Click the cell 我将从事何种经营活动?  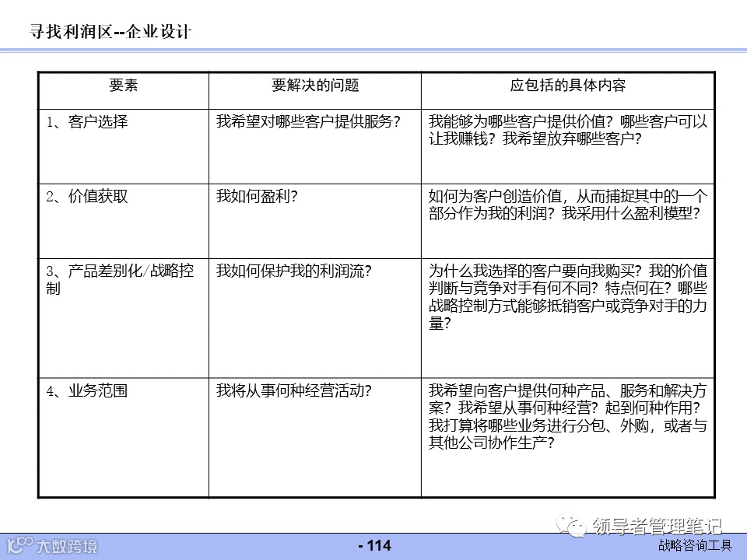[315, 438]
